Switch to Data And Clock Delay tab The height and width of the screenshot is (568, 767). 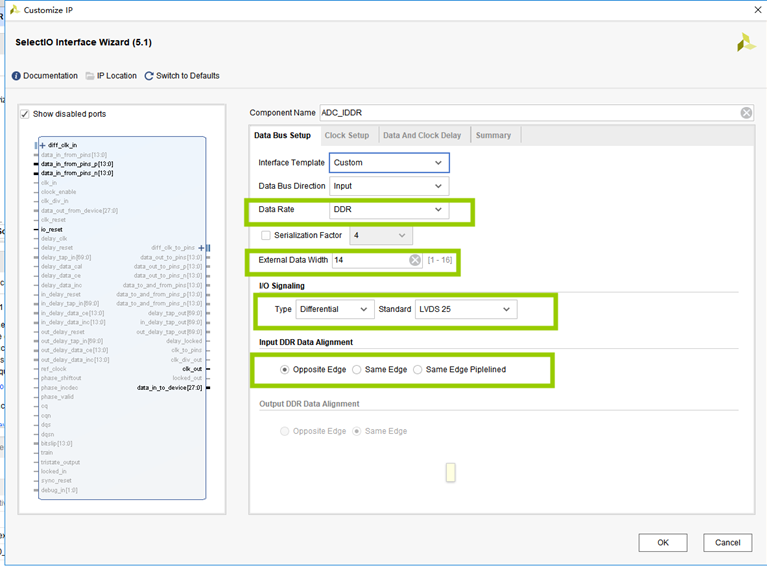(x=422, y=135)
